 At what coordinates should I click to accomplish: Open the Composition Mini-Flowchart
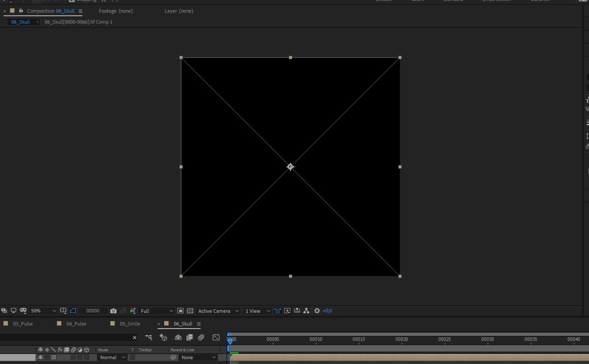point(149,338)
